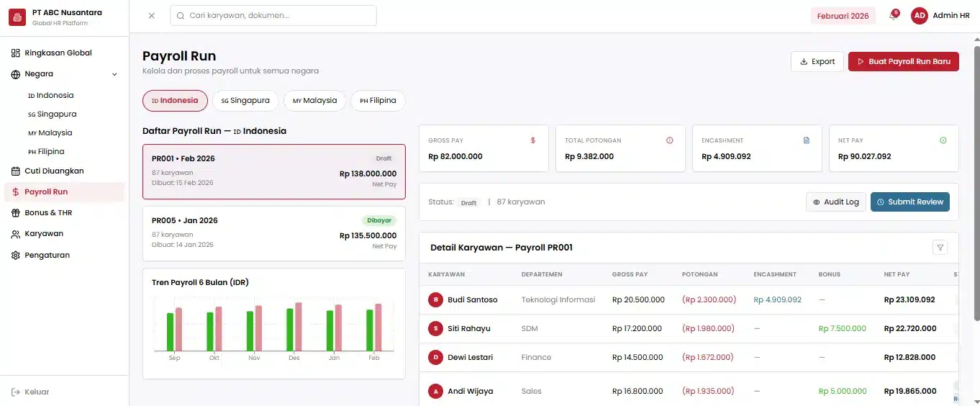Select the PR005 Jan 2026 payroll card

[273, 234]
